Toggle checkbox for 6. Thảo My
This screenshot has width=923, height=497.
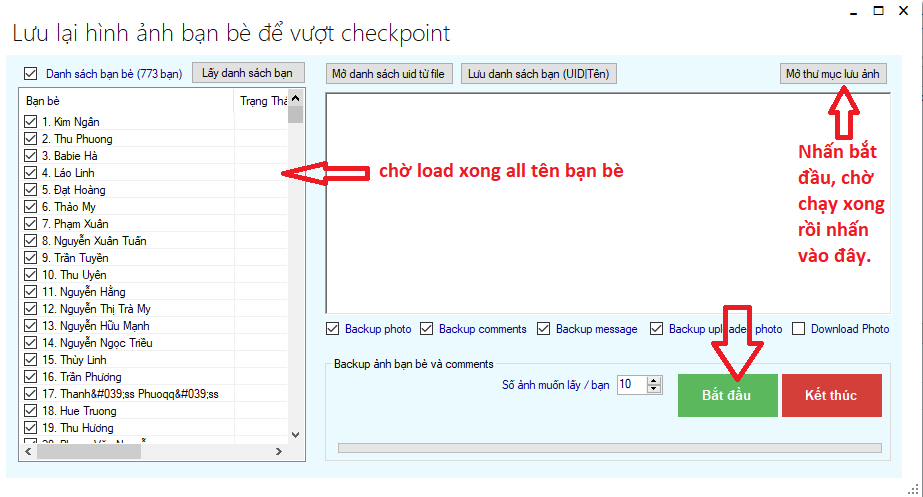31,207
